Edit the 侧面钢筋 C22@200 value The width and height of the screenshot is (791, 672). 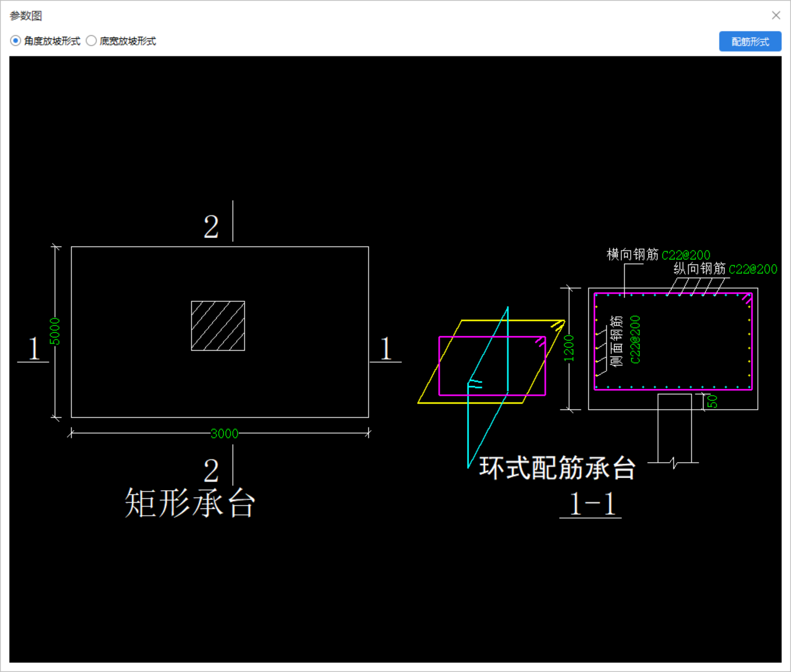pyautogui.click(x=635, y=339)
